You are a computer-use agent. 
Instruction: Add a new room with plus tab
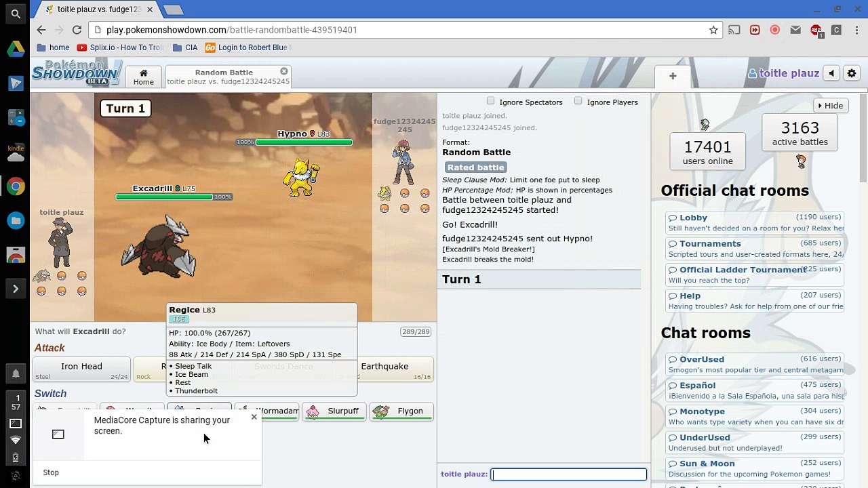[673, 76]
